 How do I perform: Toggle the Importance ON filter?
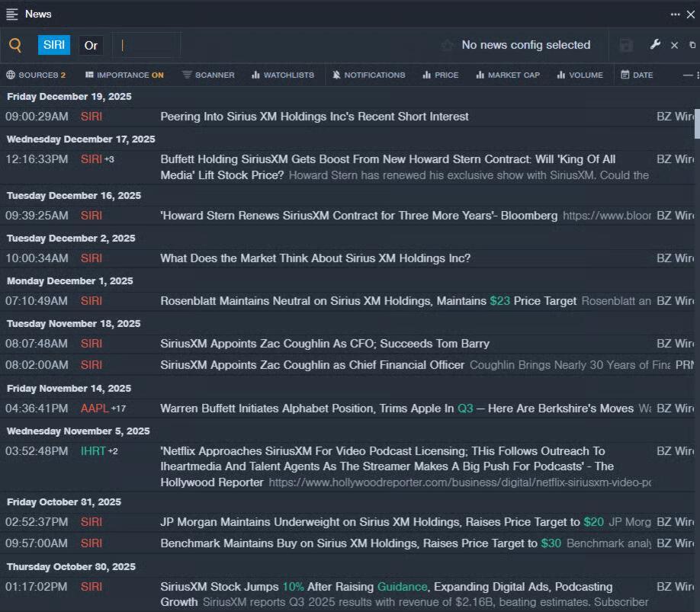[124, 75]
